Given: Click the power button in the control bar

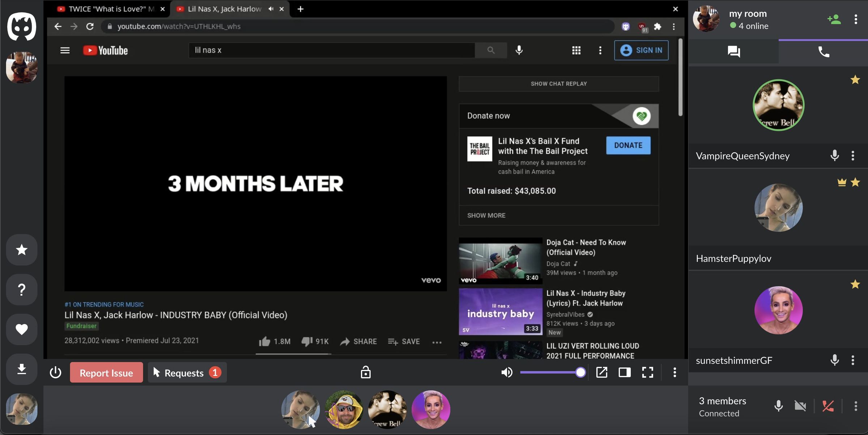Looking at the screenshot, I should click(55, 372).
